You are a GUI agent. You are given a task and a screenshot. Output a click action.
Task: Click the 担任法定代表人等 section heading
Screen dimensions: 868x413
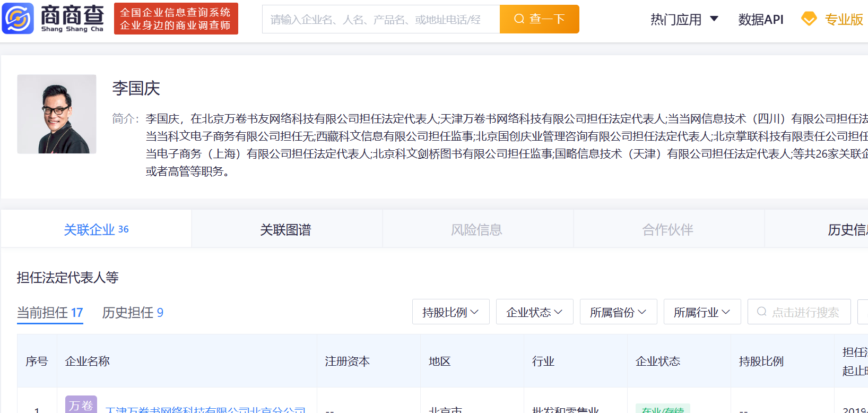(67, 277)
